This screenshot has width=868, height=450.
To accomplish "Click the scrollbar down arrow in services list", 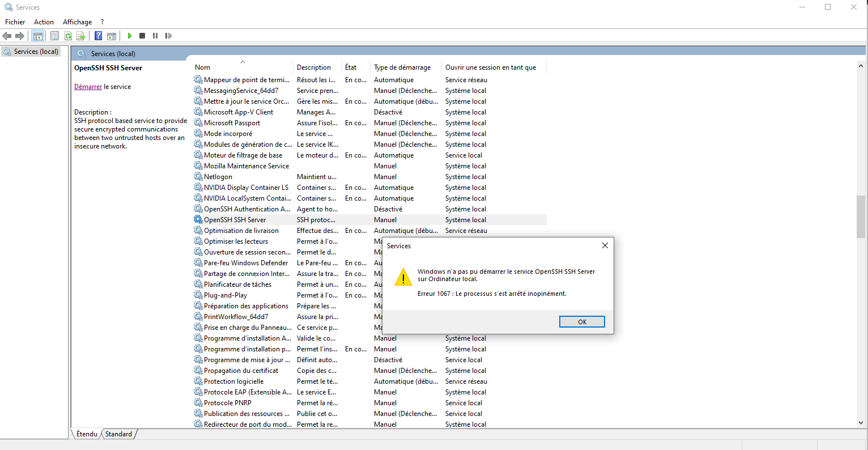I will click(861, 422).
